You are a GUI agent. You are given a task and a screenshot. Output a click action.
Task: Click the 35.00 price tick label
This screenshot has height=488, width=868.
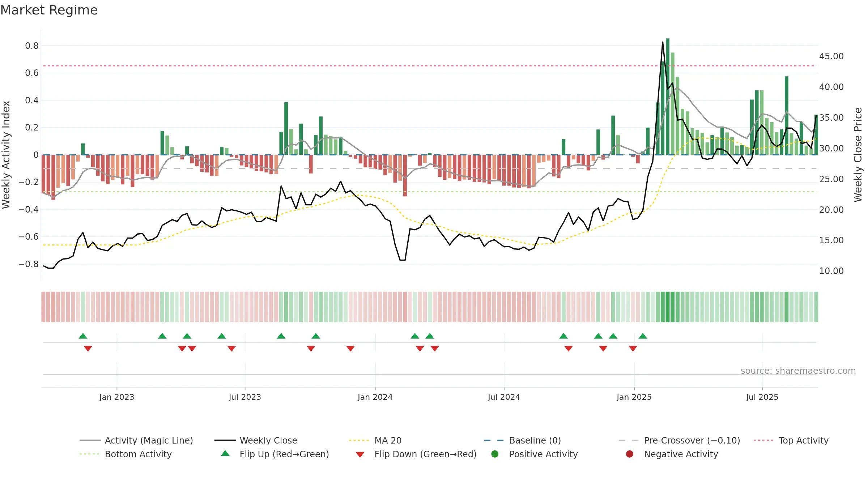point(831,117)
